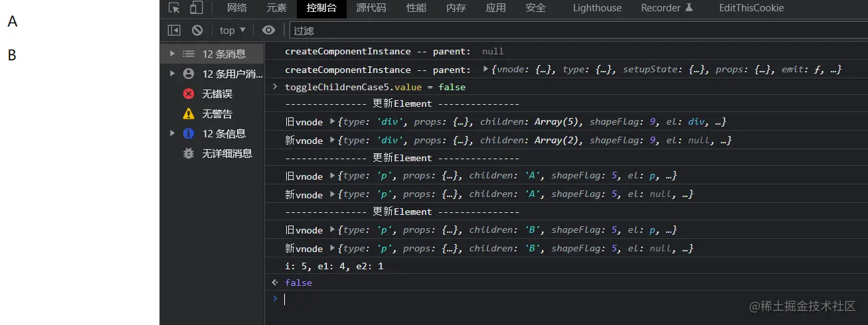Open the 源代码 tab
868x325 pixels.
coord(371,8)
